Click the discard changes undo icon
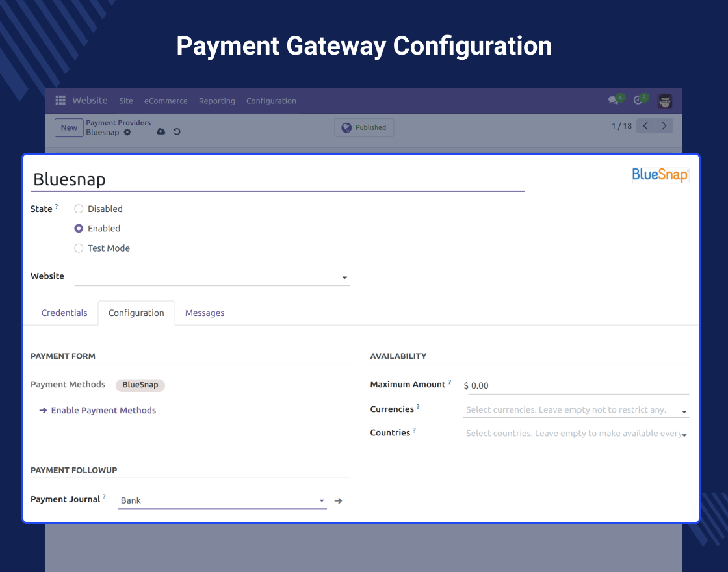Image resolution: width=728 pixels, height=572 pixels. point(177,131)
